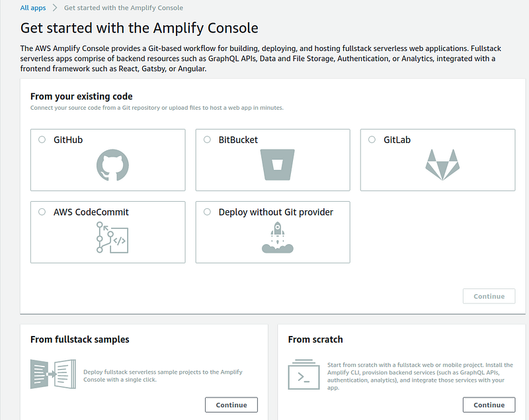The width and height of the screenshot is (529, 420).
Task: Click the fullstack samples document icon
Action: (x=52, y=374)
